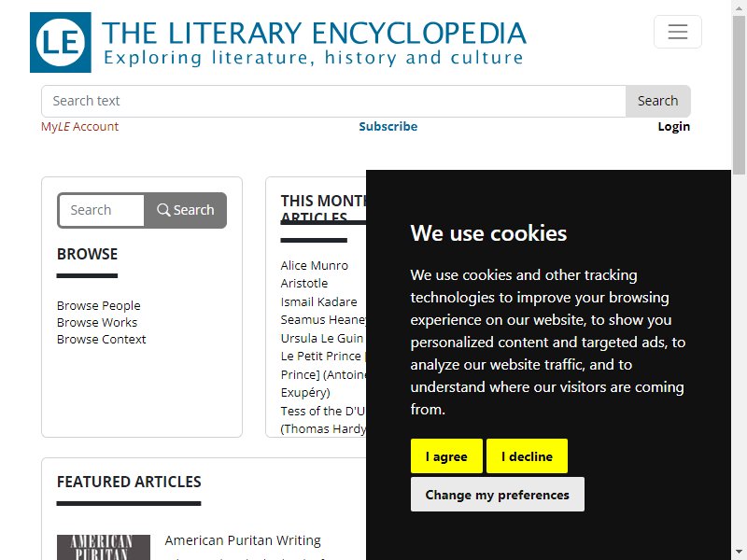The width and height of the screenshot is (747, 560).
Task: Accept cookies with I agree
Action: pyautogui.click(x=446, y=456)
